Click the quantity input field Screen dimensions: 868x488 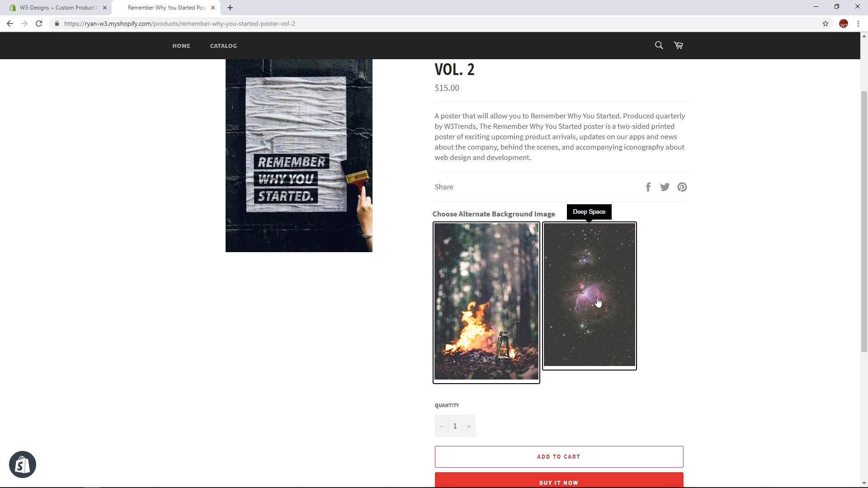pyautogui.click(x=455, y=426)
